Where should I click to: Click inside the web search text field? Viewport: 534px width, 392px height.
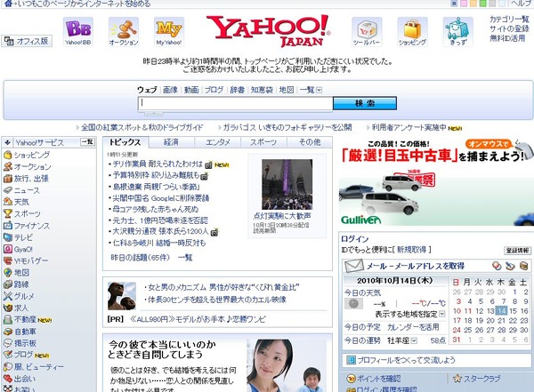pyautogui.click(x=235, y=104)
